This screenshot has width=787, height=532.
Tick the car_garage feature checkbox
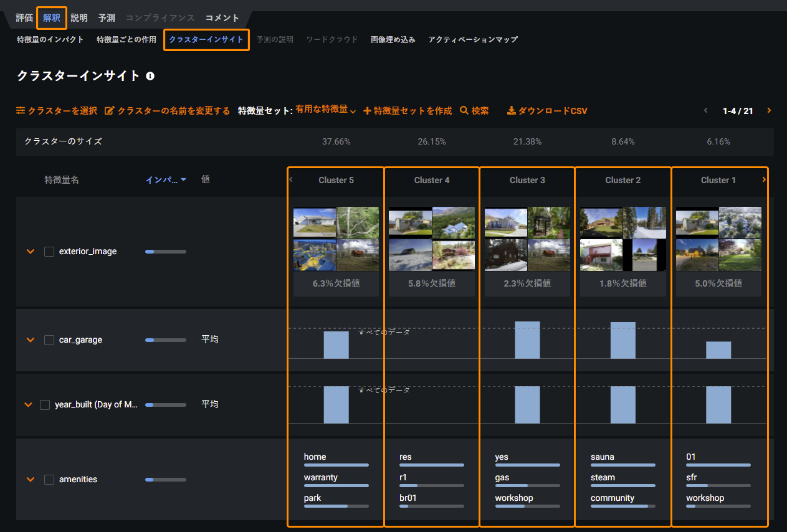[x=49, y=340]
